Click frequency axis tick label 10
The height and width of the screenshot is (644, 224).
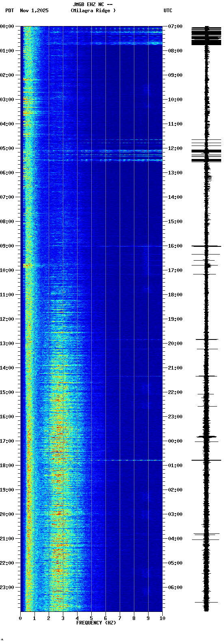pos(162,619)
